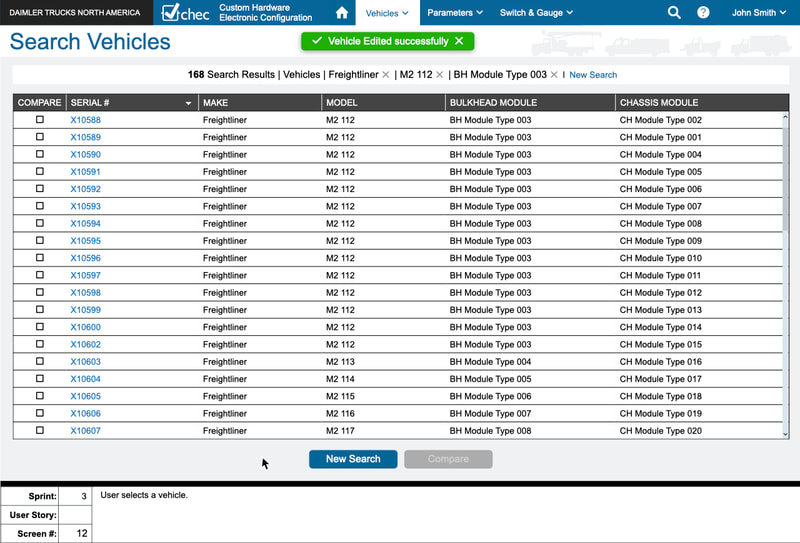This screenshot has height=543, width=800.
Task: Check compare box for X10595
Action: point(40,240)
